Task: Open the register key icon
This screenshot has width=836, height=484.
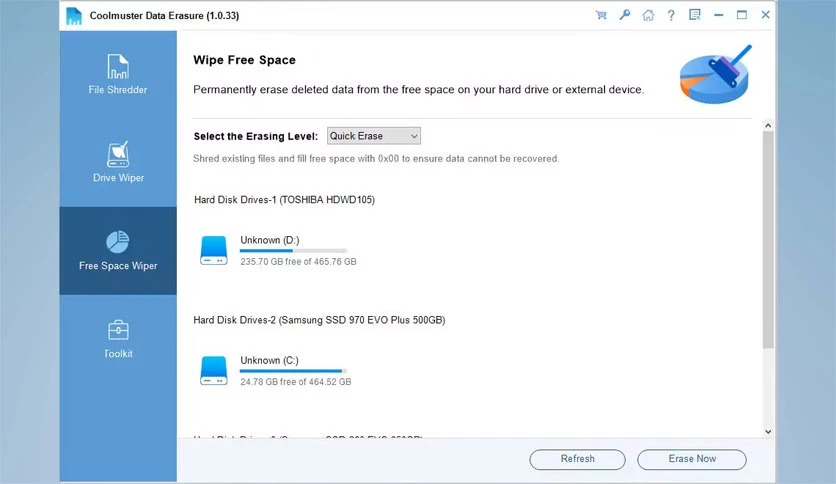Action: (624, 15)
